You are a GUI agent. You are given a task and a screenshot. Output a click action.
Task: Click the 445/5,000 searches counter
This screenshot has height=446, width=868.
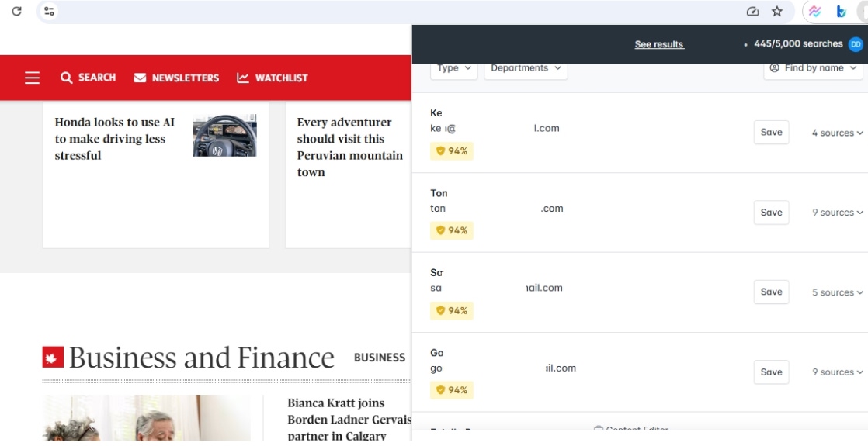[x=798, y=43]
